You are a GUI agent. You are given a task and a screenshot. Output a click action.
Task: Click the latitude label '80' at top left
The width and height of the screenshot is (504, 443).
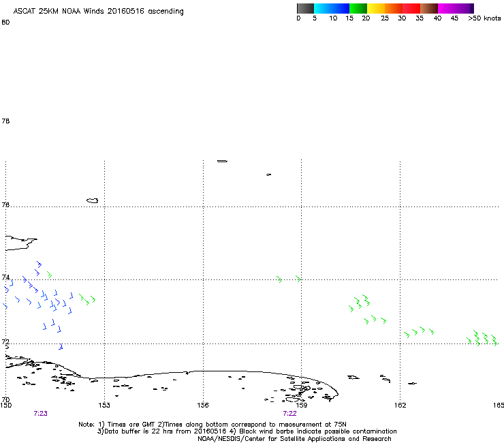[x=5, y=22]
